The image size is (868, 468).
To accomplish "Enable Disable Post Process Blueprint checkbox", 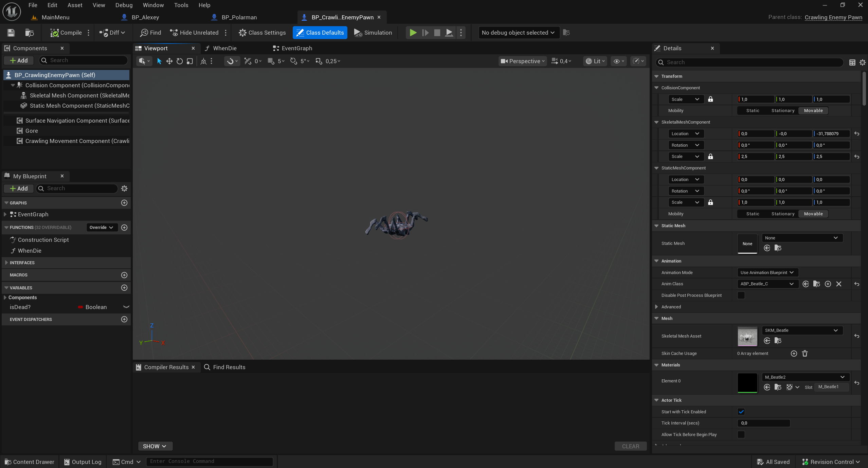I will (741, 295).
